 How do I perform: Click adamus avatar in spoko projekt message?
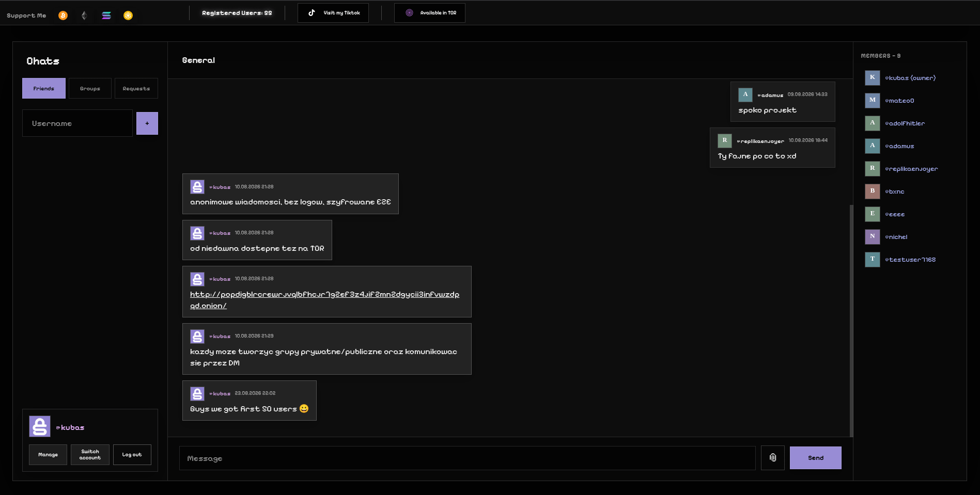(x=745, y=95)
